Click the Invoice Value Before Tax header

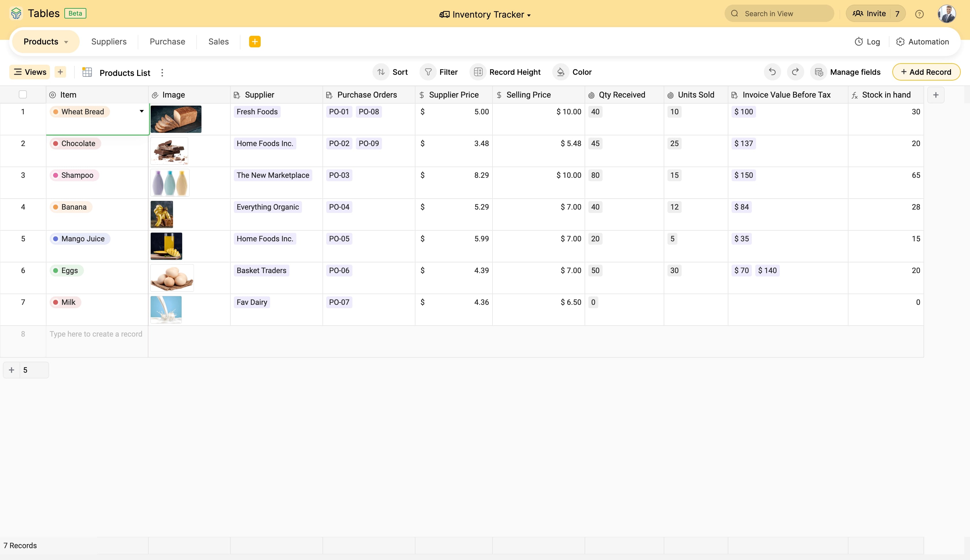pyautogui.click(x=788, y=95)
